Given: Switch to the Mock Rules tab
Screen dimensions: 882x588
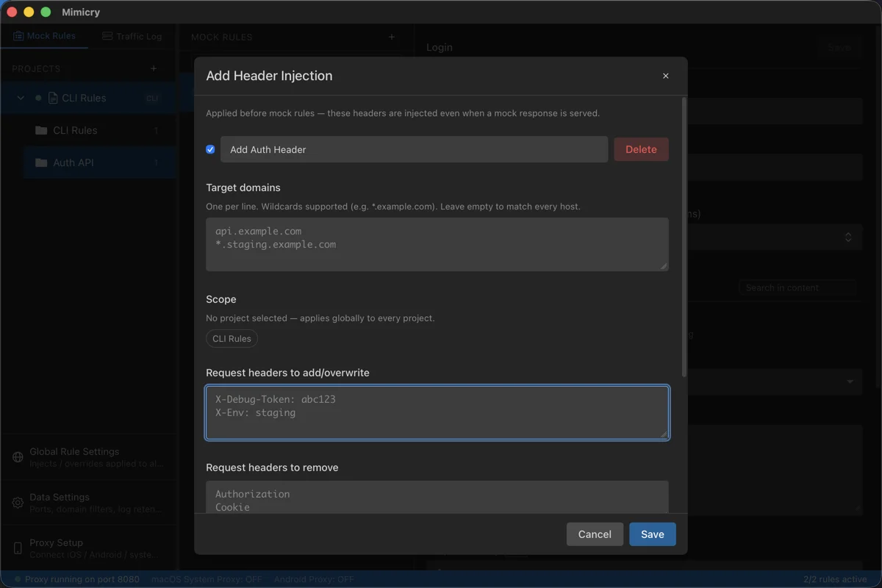Looking at the screenshot, I should [x=44, y=35].
